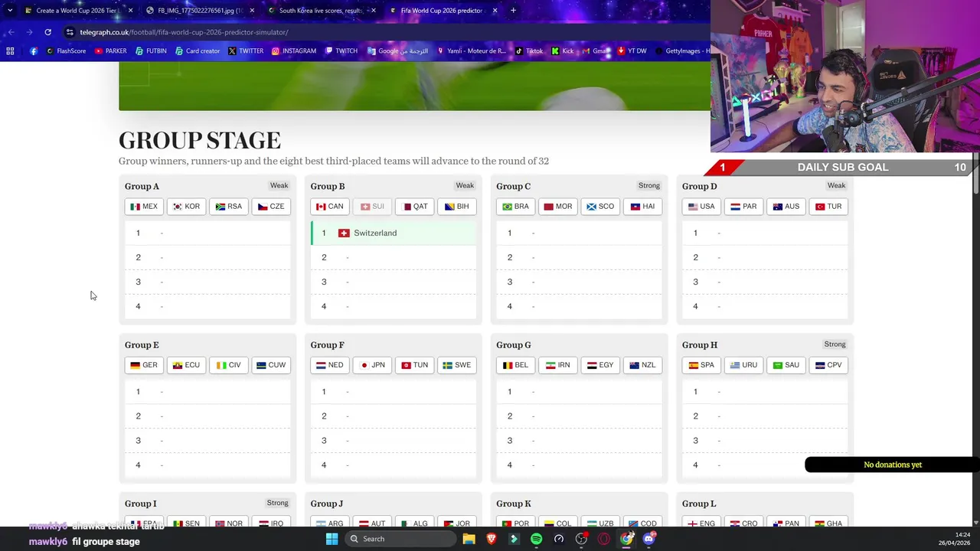Open the Yamli bookmark

[x=472, y=51]
